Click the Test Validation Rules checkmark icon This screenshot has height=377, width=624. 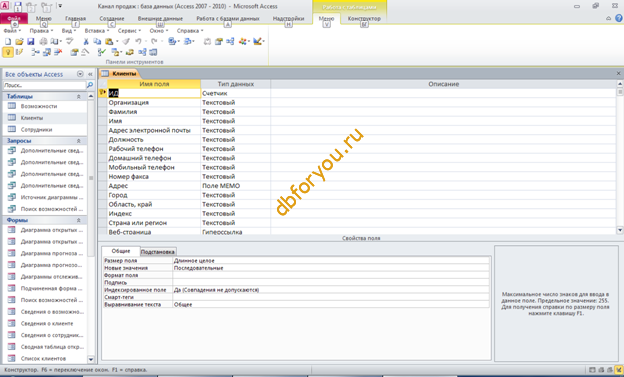tap(101, 52)
